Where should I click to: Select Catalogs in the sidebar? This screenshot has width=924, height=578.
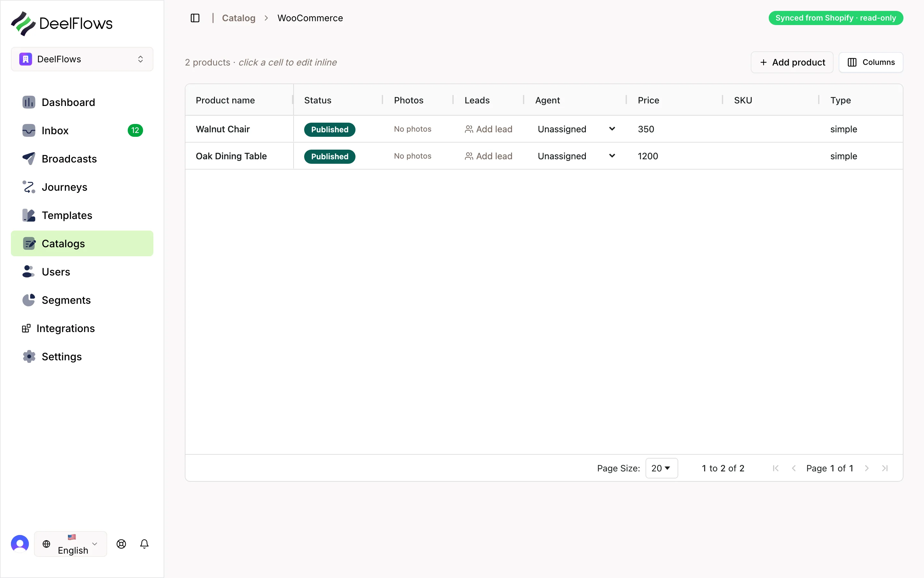click(x=82, y=243)
